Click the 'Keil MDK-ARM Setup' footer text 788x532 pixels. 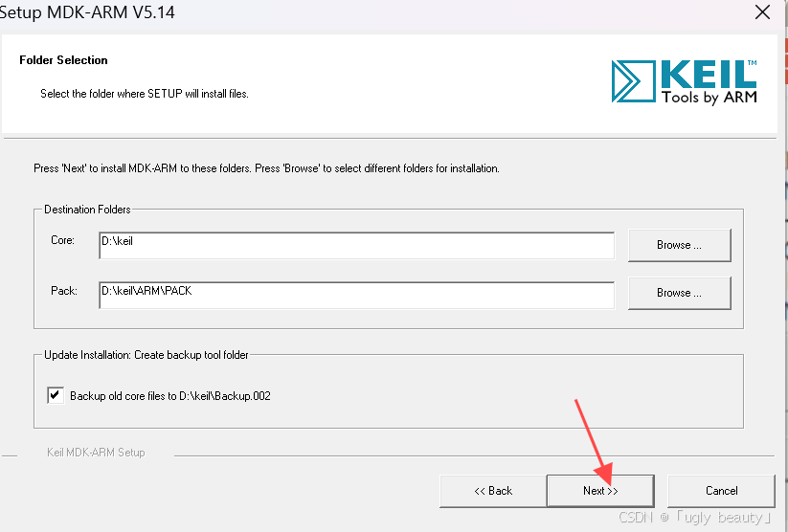(x=96, y=453)
